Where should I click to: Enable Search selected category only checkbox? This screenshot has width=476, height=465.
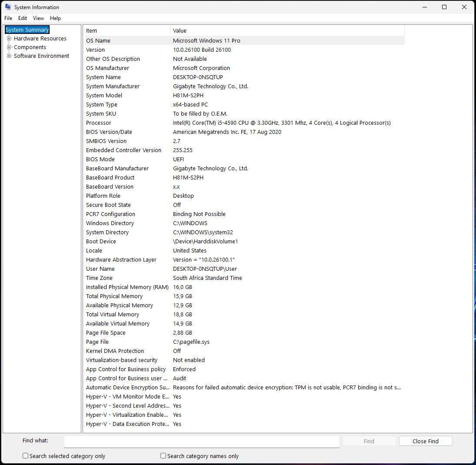26,456
